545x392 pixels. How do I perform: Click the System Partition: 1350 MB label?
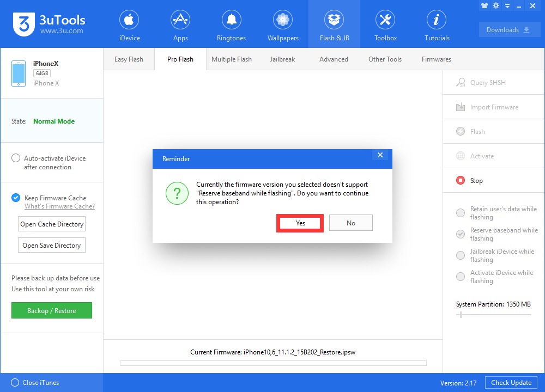pyautogui.click(x=493, y=304)
